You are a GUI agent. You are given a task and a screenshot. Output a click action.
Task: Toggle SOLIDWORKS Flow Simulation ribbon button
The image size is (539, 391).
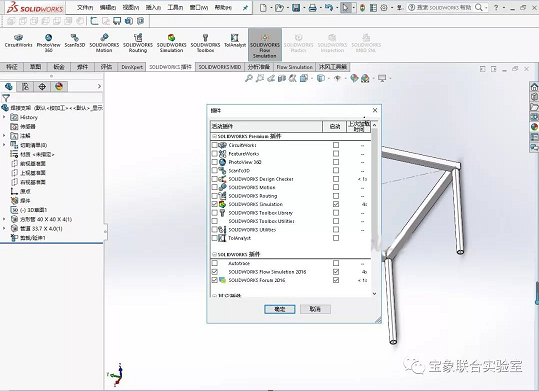pyautogui.click(x=265, y=45)
